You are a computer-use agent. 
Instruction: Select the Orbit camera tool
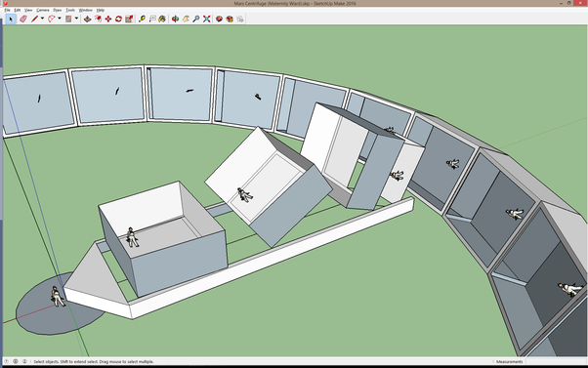pos(175,19)
